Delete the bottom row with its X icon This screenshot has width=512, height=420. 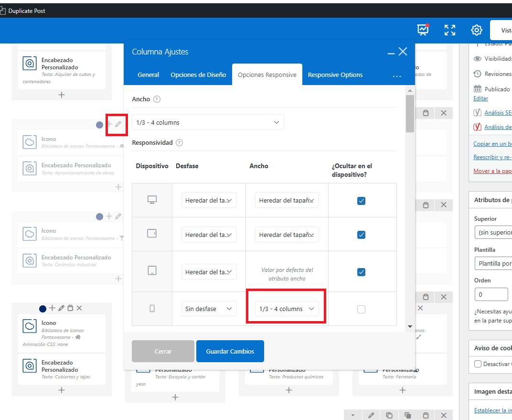tap(443, 415)
